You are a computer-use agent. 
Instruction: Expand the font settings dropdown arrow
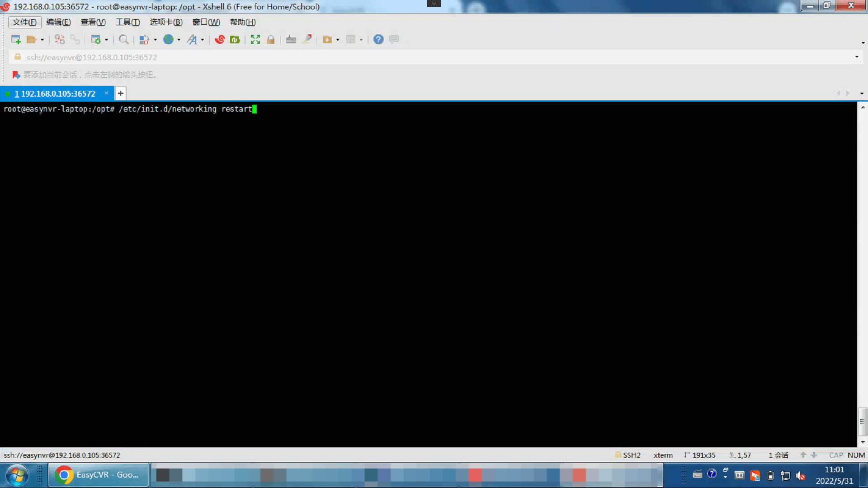coord(202,40)
